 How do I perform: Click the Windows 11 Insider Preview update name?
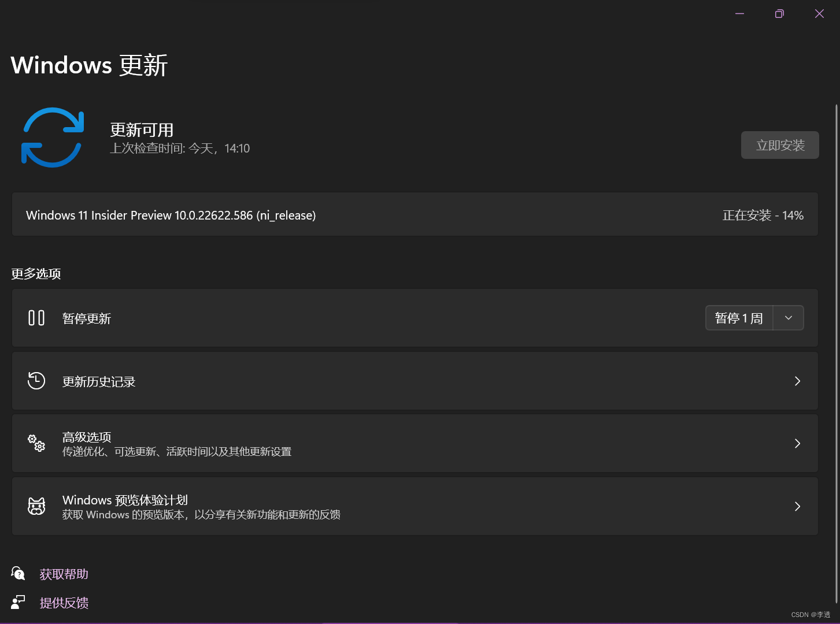coord(171,216)
